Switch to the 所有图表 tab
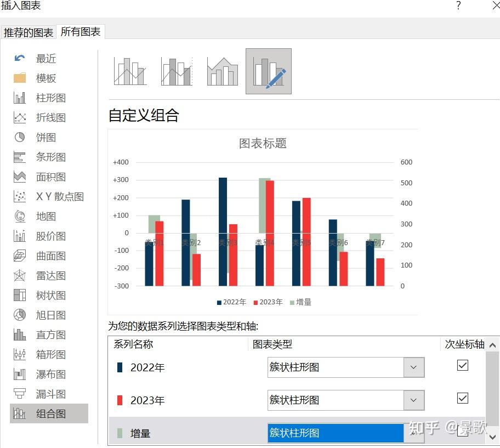 (x=81, y=32)
